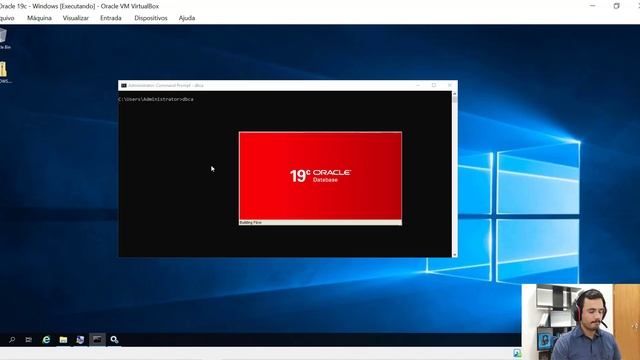Open the Visualizar menu
640x360 pixels.
(76, 18)
